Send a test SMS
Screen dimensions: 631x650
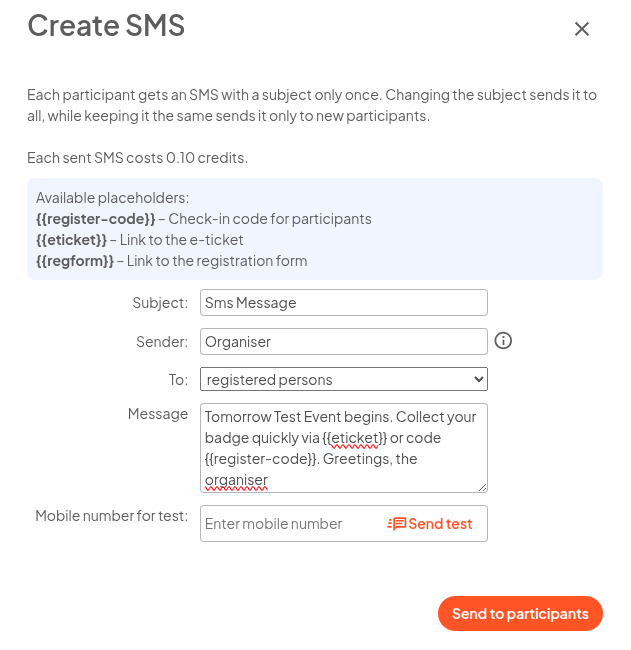point(430,524)
